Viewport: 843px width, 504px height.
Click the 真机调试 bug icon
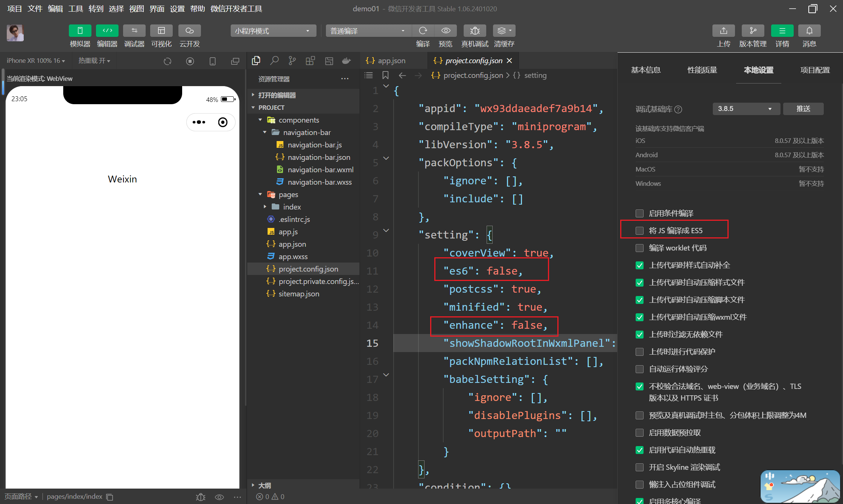(475, 31)
